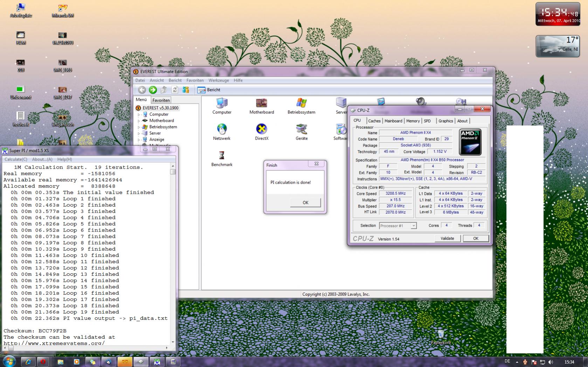Go back in EVEREST toolbar

142,90
